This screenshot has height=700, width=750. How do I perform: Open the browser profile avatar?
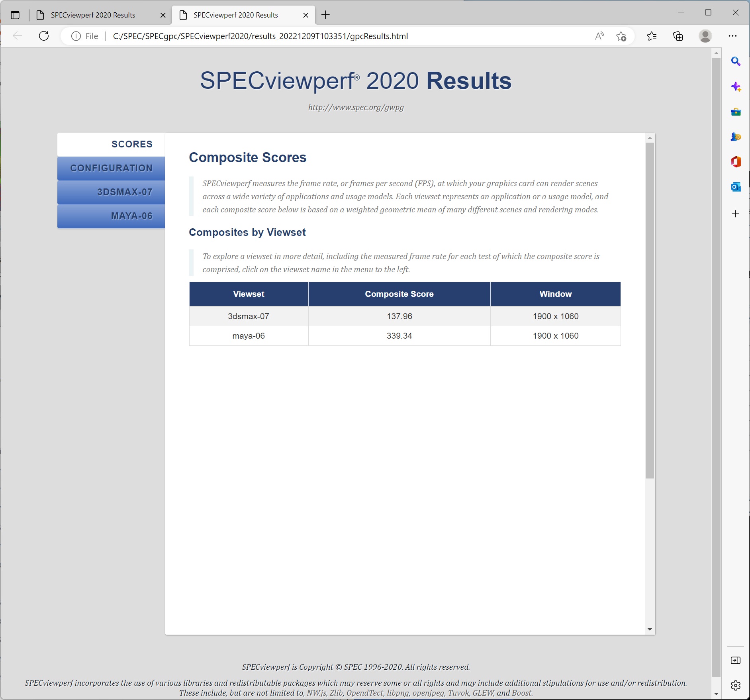click(x=705, y=36)
